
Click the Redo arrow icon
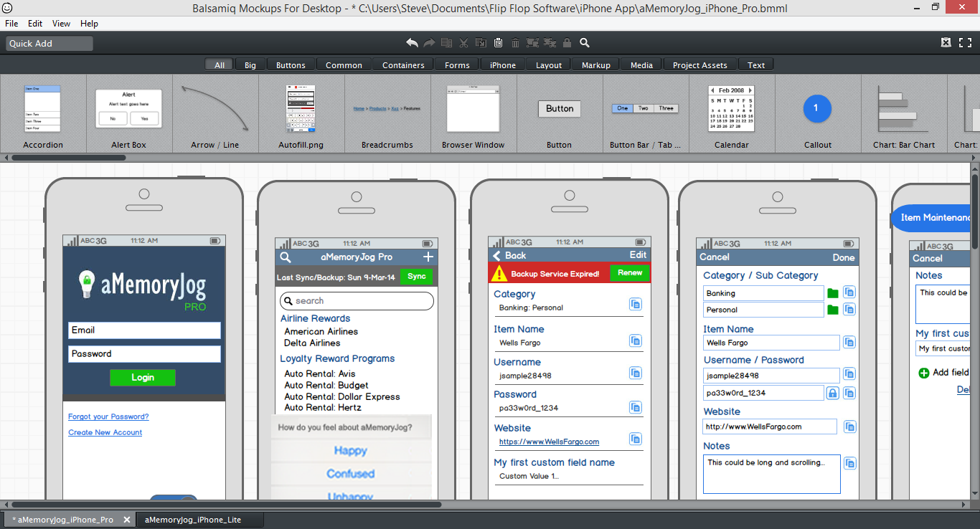429,43
